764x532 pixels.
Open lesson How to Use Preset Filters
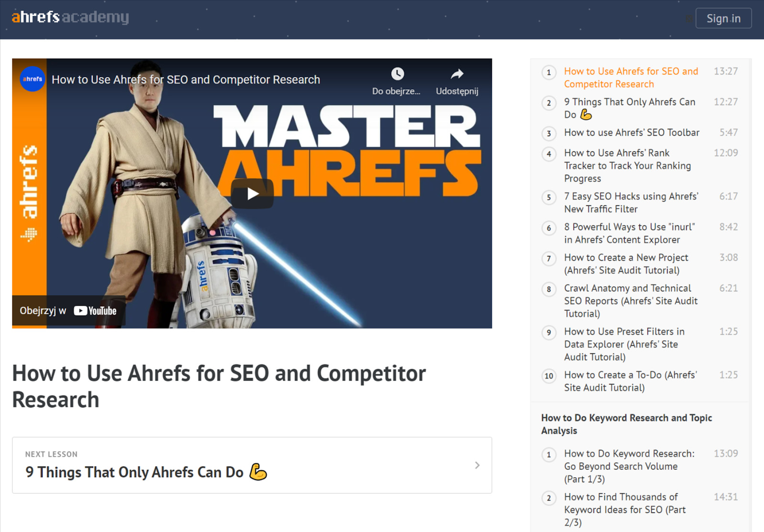[624, 344]
